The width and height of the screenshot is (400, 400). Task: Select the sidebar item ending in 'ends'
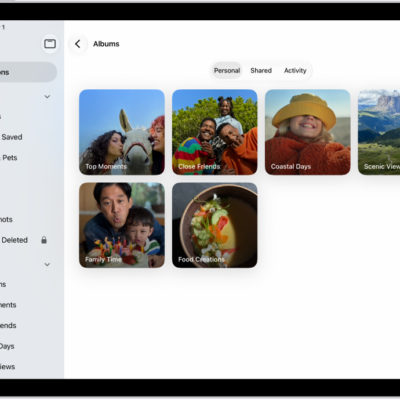pyautogui.click(x=8, y=325)
